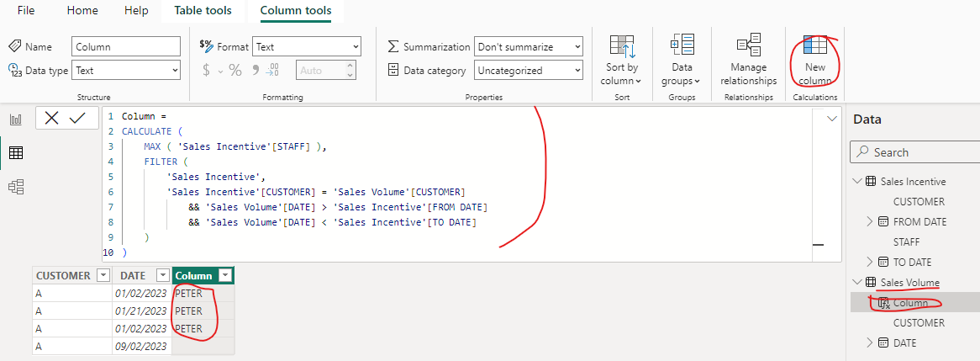Click the Search field in Data pane
The width and height of the screenshot is (980, 361).
pos(915,152)
